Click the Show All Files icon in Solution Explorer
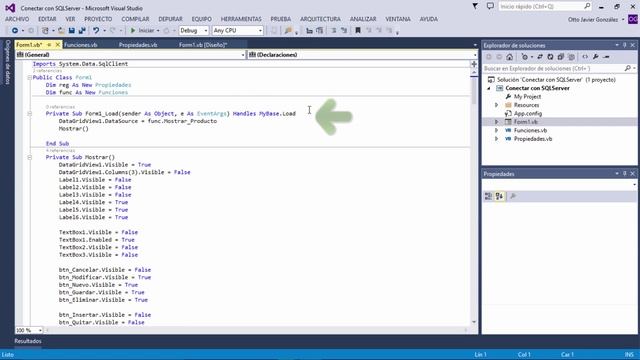The height and width of the screenshot is (360, 640). coord(571,57)
